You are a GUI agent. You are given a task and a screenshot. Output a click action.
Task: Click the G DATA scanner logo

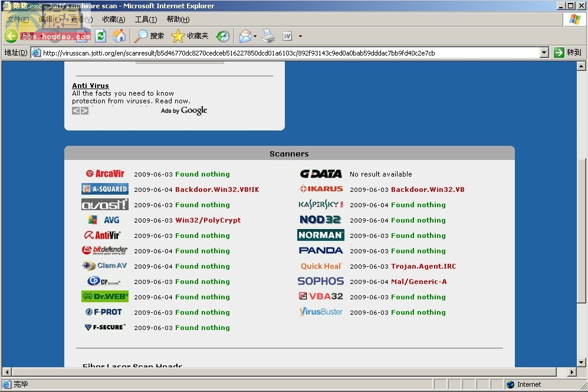click(321, 174)
